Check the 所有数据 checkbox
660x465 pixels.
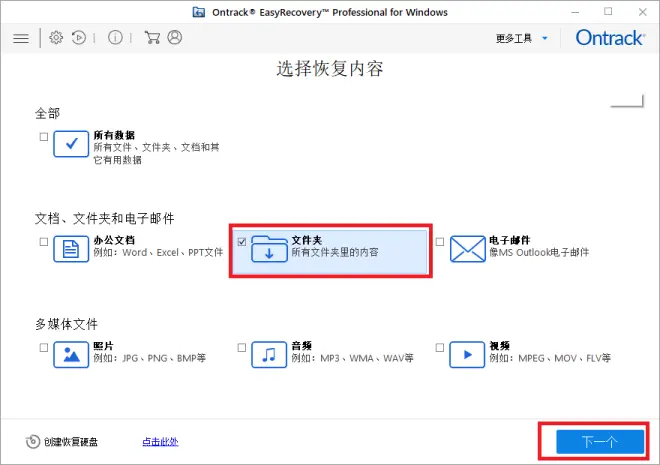[x=44, y=137]
